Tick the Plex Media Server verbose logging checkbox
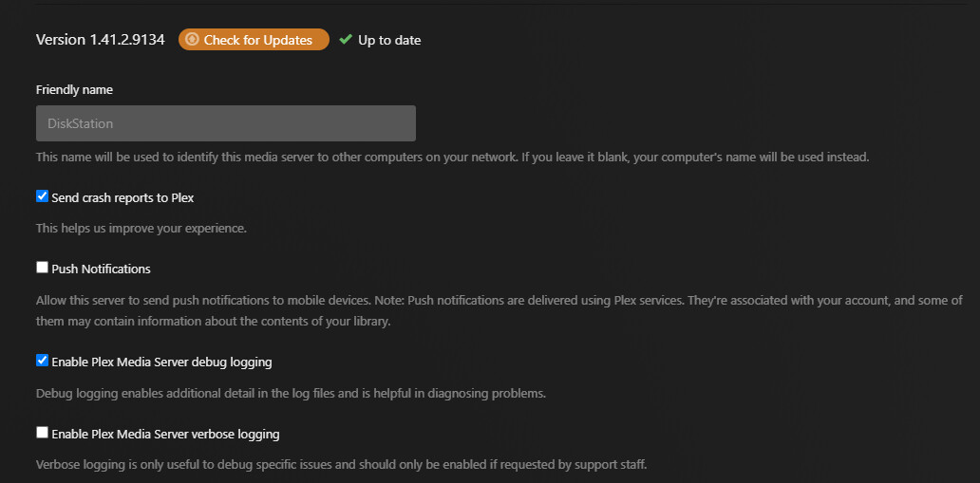The height and width of the screenshot is (483, 980). point(42,433)
